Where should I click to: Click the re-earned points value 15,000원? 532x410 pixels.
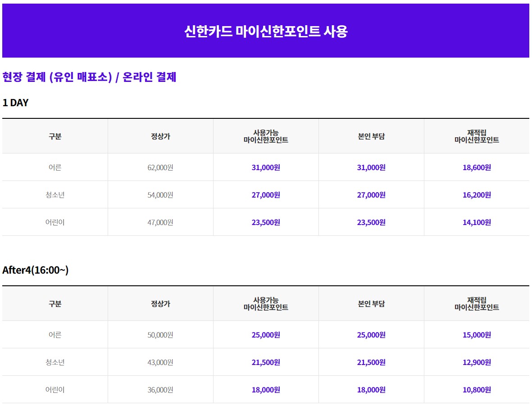[477, 335]
